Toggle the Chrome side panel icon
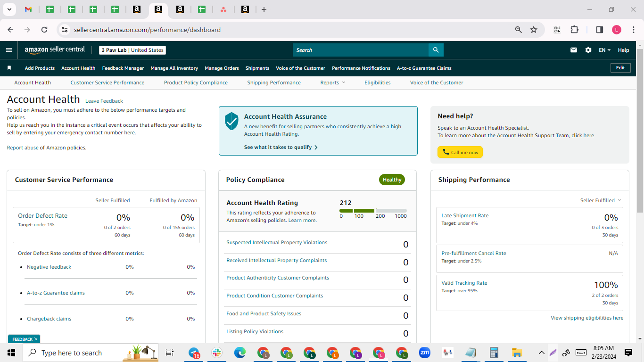644x362 pixels. click(600, 30)
